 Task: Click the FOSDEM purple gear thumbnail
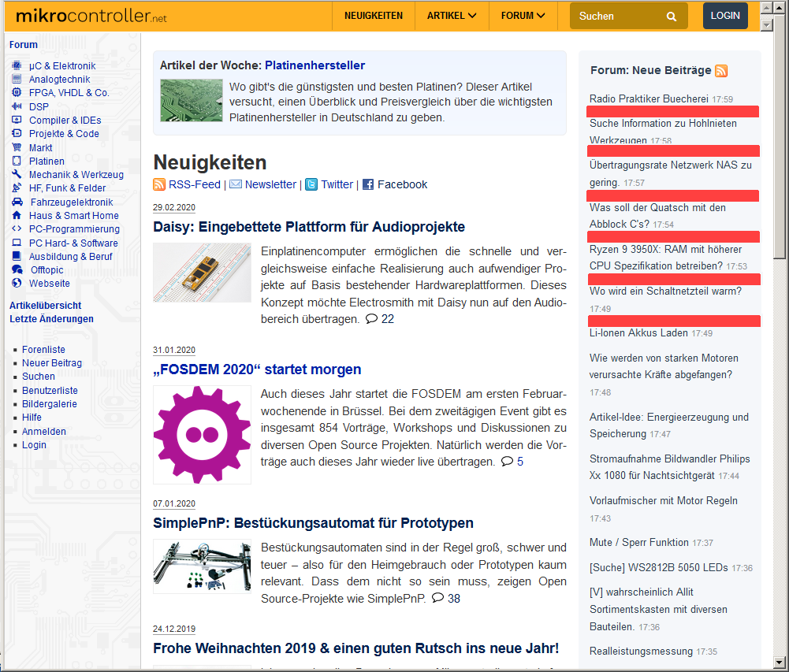tap(202, 435)
